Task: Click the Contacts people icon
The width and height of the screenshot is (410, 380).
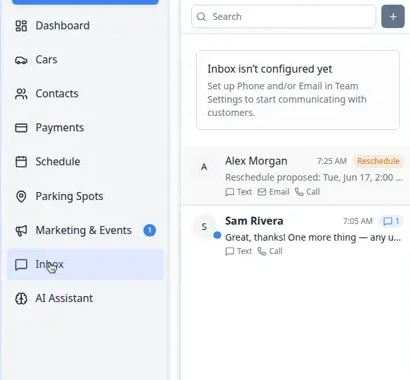Action: (x=21, y=94)
